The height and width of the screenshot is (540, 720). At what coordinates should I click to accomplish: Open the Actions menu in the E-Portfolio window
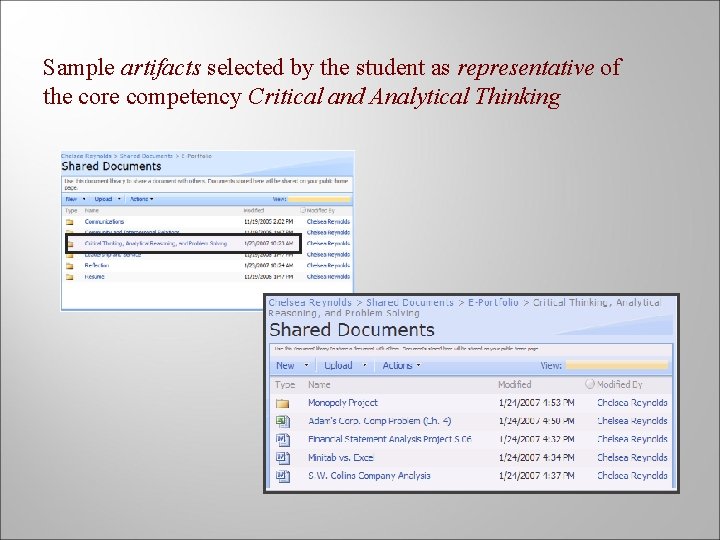(139, 199)
